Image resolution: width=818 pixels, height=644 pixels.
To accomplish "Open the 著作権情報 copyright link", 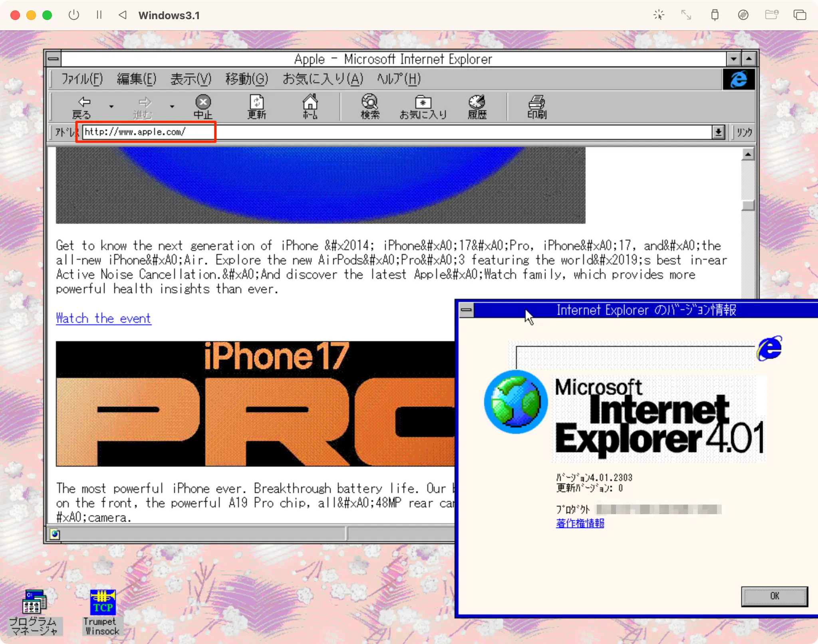I will click(580, 523).
